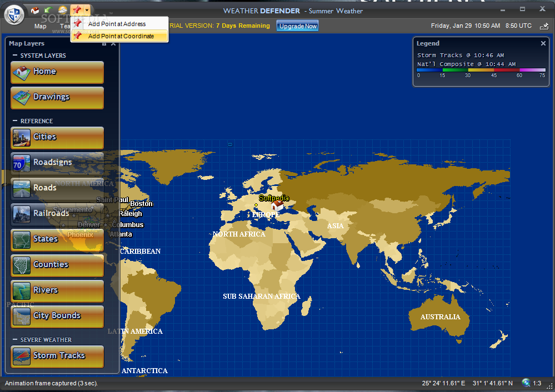555x392 pixels.
Task: Toggle the City Bounds layer
Action: (57, 316)
